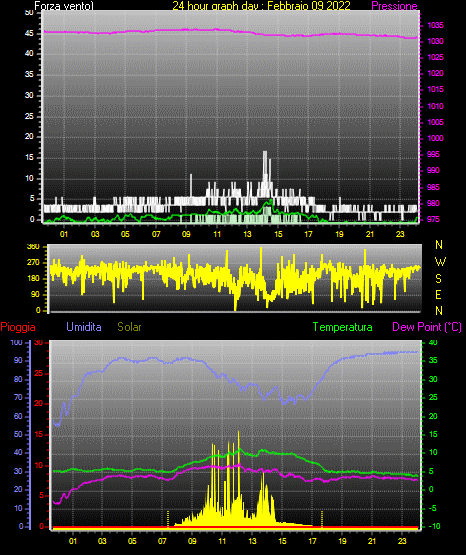This screenshot has width=466, height=555.
Task: Click the green 'Temperatura' legend label
Action: [343, 327]
